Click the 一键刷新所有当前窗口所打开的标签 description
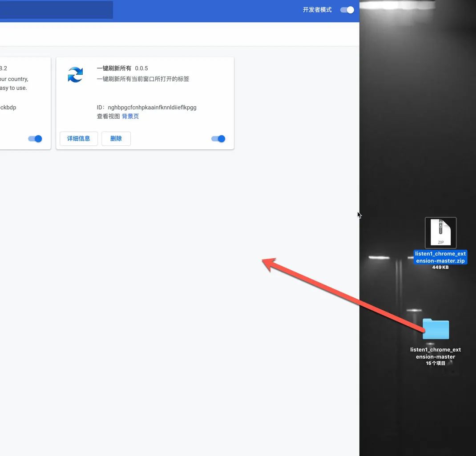This screenshot has width=476, height=456. tap(143, 79)
